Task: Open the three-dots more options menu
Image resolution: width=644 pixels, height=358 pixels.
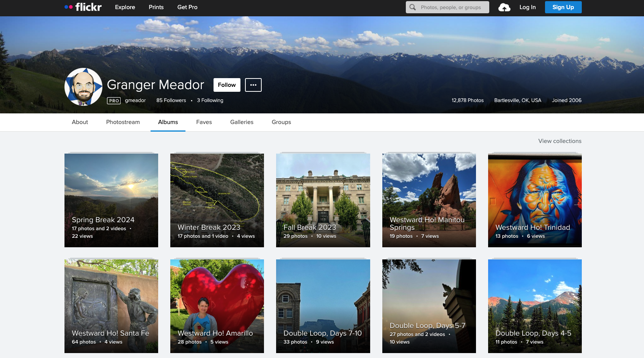Action: coord(253,85)
